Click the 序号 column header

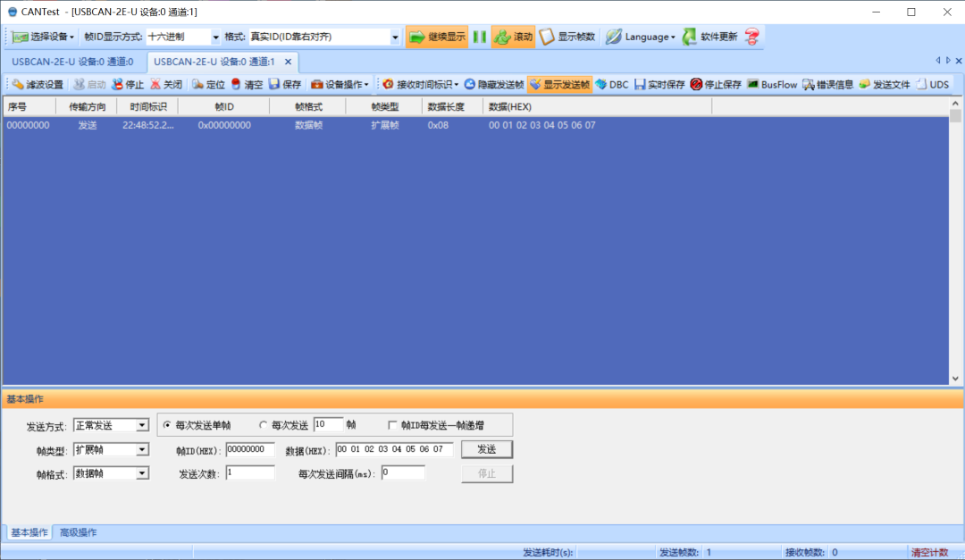pyautogui.click(x=29, y=106)
